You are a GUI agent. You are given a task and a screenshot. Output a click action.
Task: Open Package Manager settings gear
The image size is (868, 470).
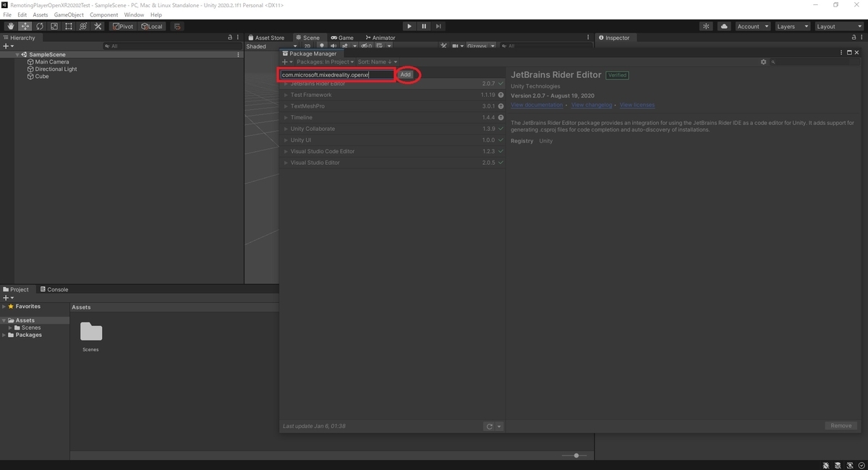pyautogui.click(x=763, y=62)
